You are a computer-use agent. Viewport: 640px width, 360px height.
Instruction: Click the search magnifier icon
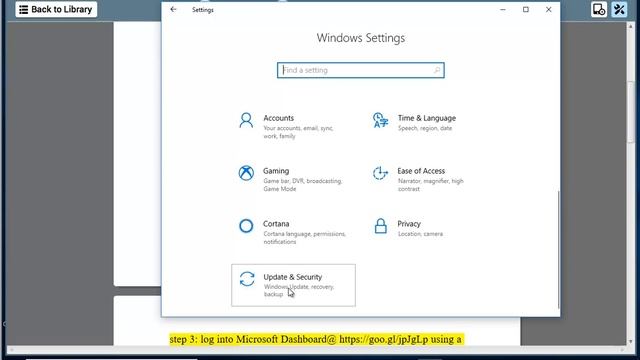pos(437,70)
